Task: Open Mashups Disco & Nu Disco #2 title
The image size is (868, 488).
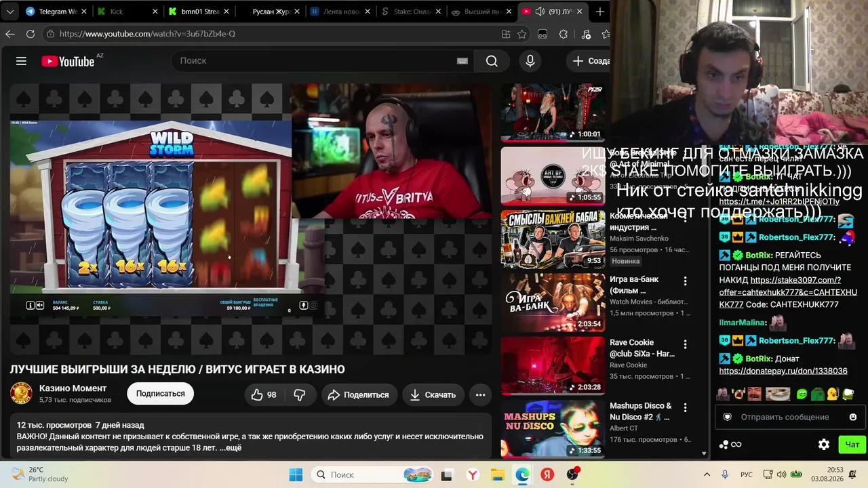Action: click(x=641, y=411)
